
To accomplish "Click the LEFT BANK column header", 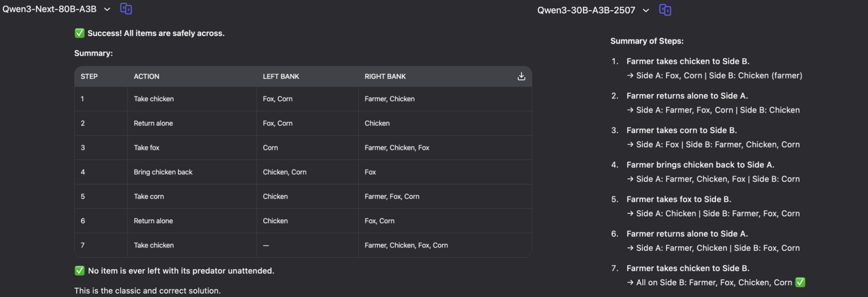I will point(281,76).
